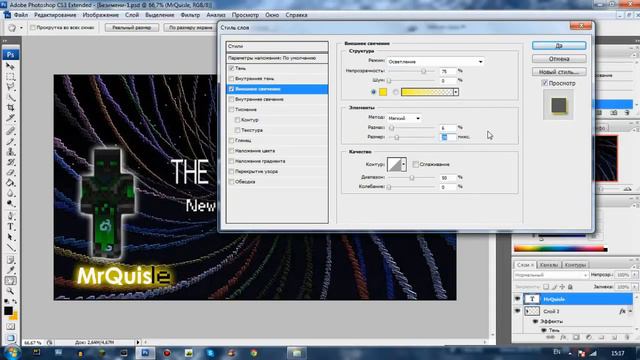The image size is (640, 360).
Task: Select the Eyedropper tool
Action: coord(10,270)
